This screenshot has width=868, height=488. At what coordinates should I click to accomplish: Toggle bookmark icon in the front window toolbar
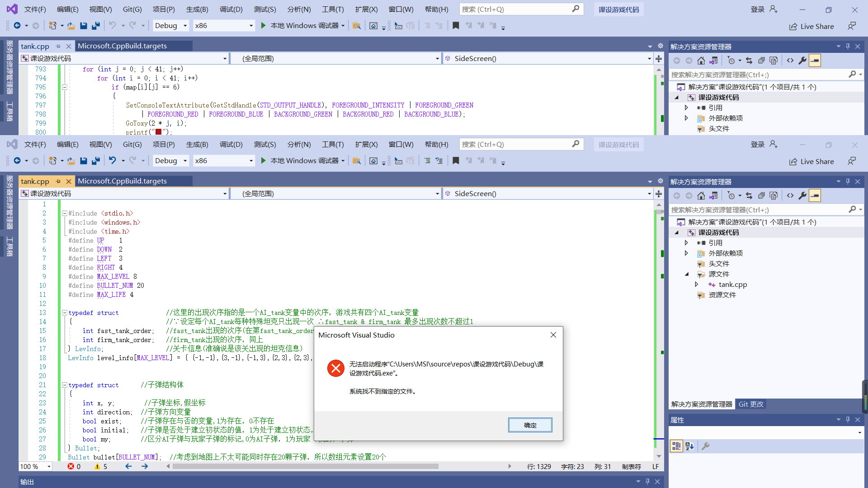(456, 161)
